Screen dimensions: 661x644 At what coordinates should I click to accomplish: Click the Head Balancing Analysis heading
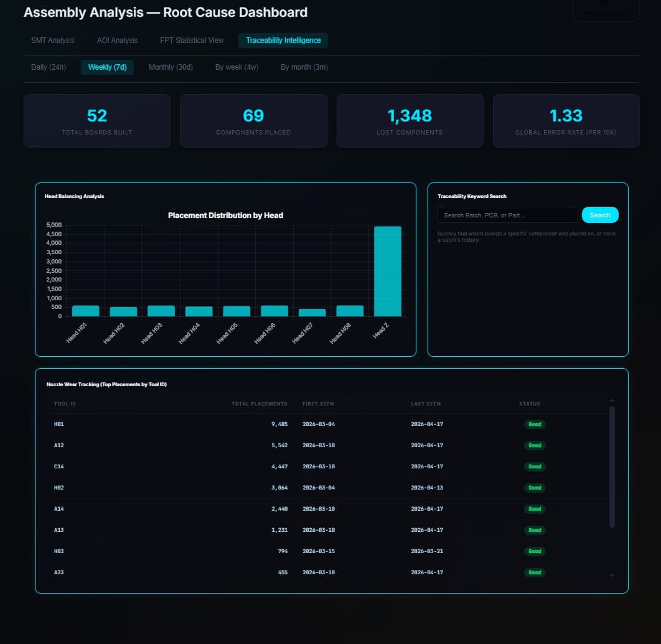coord(74,196)
